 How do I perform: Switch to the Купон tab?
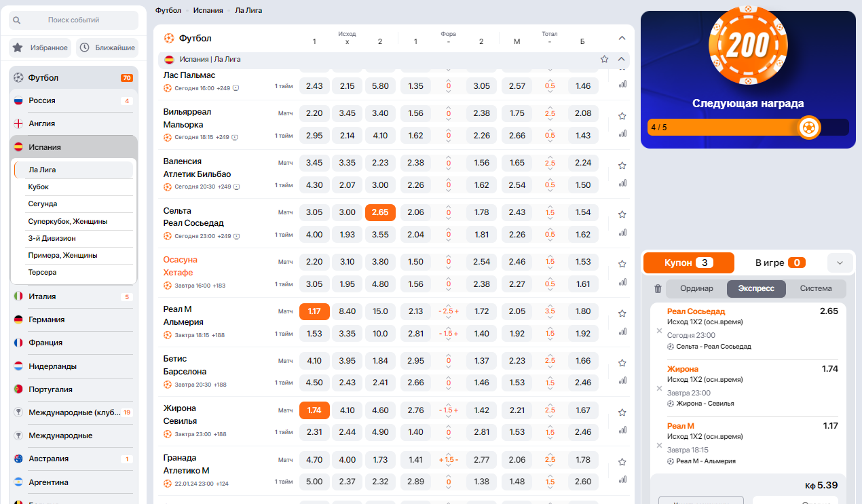coord(689,263)
